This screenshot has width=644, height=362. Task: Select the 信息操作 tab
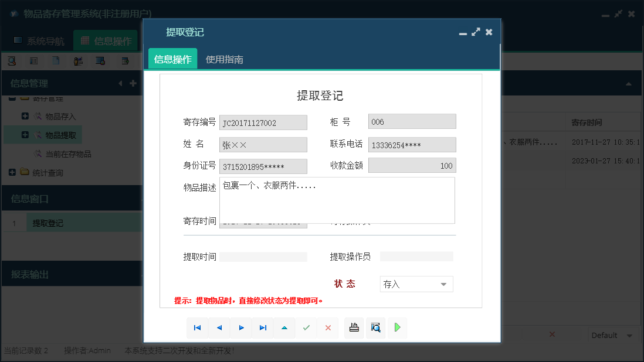pos(172,59)
